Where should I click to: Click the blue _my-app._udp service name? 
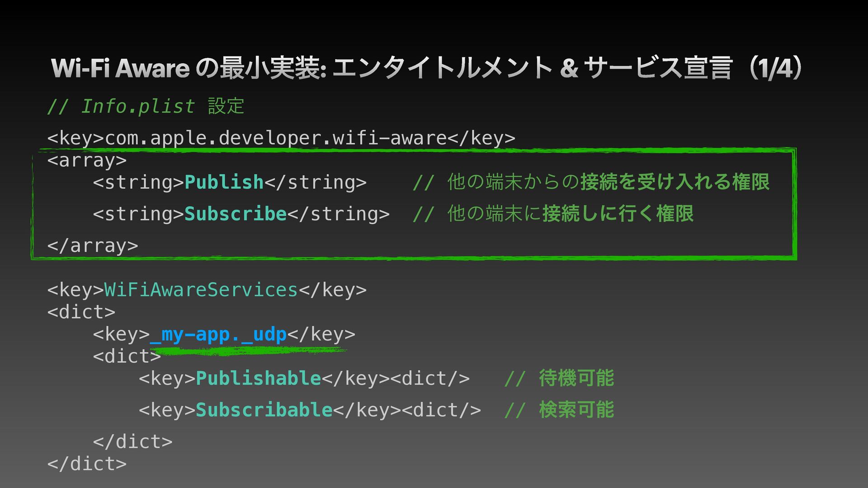(x=218, y=334)
